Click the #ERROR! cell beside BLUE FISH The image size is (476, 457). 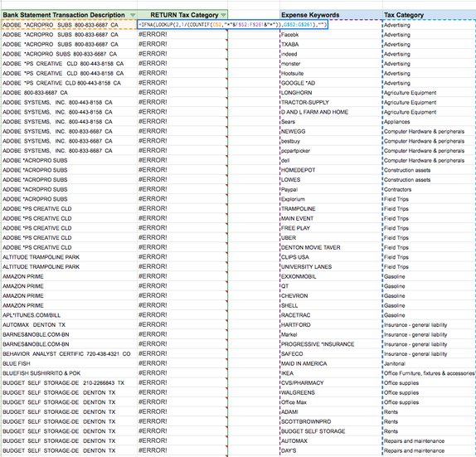(182, 363)
